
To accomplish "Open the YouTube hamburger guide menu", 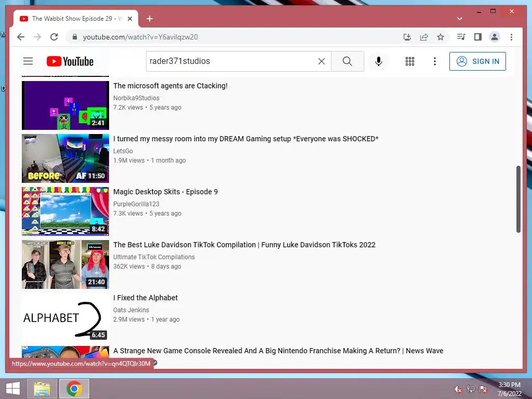I will [28, 61].
